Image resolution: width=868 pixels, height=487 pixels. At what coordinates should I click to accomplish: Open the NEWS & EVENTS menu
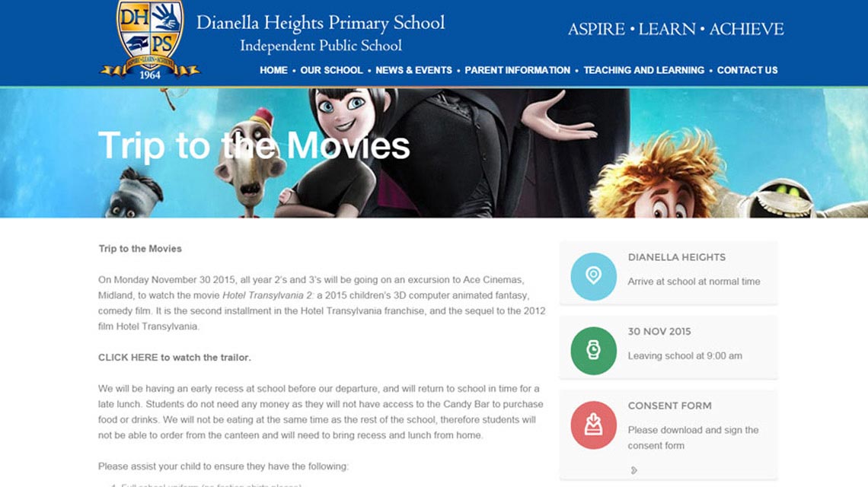click(x=413, y=70)
